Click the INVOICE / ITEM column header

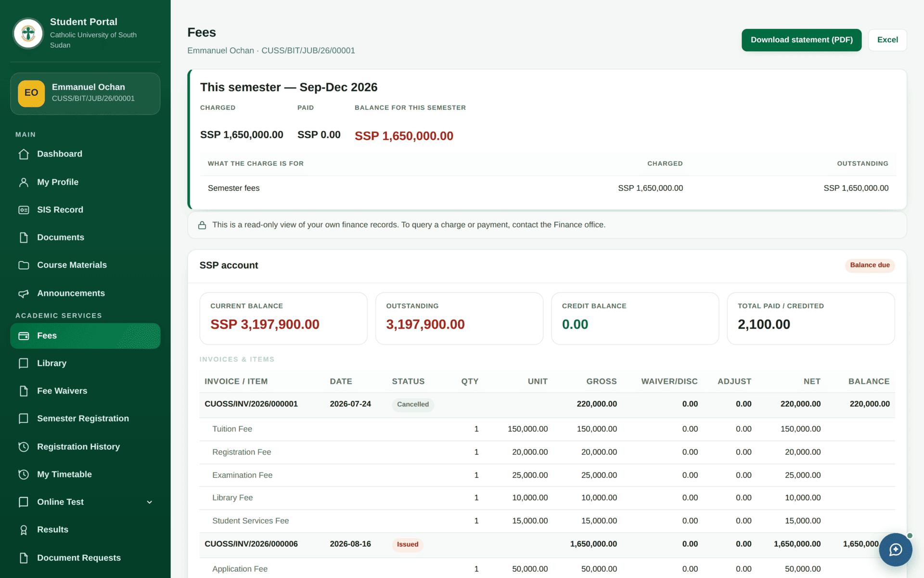pyautogui.click(x=236, y=381)
